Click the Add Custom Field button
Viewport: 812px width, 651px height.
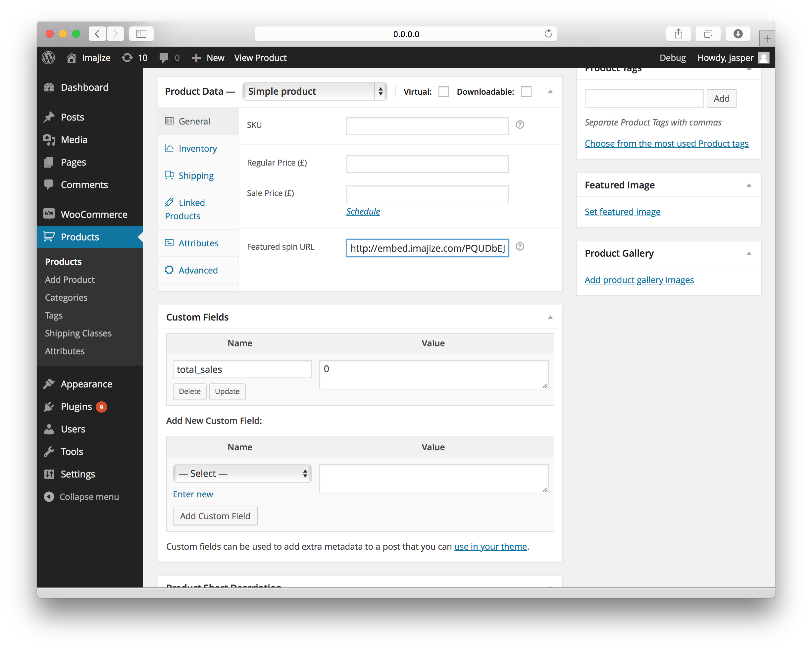click(x=215, y=516)
